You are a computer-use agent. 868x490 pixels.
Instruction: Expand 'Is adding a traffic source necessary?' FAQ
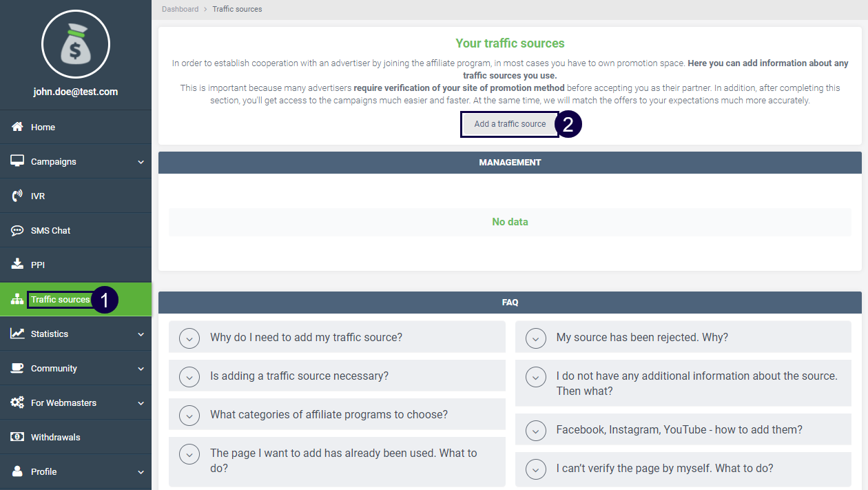(x=189, y=376)
